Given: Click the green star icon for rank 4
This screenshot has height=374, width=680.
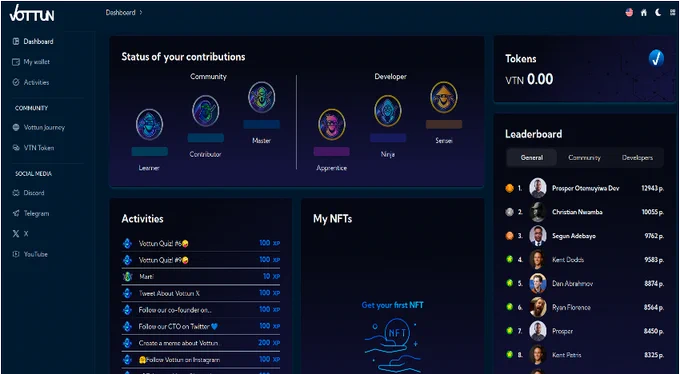Looking at the screenshot, I should tap(510, 259).
